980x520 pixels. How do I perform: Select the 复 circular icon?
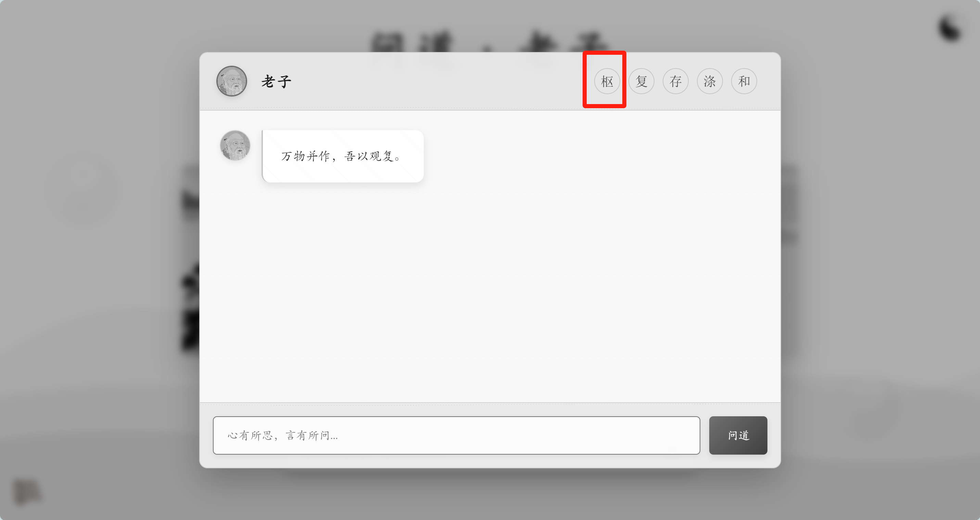[x=641, y=81]
